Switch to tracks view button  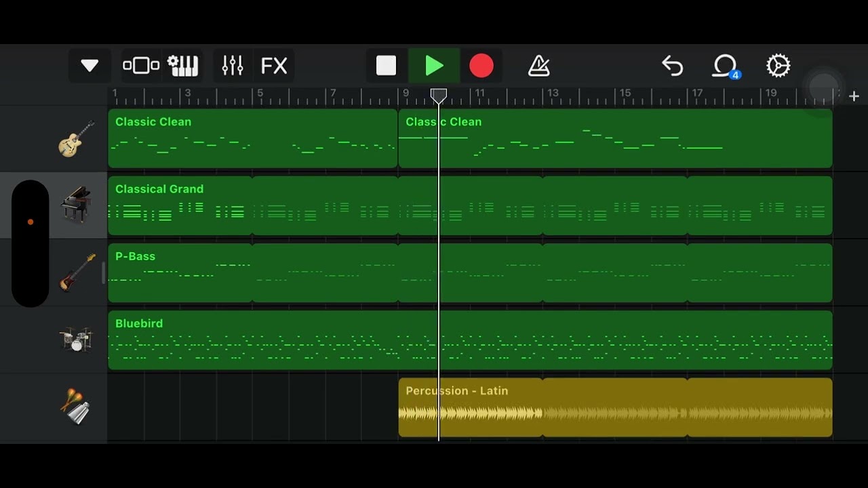click(141, 66)
